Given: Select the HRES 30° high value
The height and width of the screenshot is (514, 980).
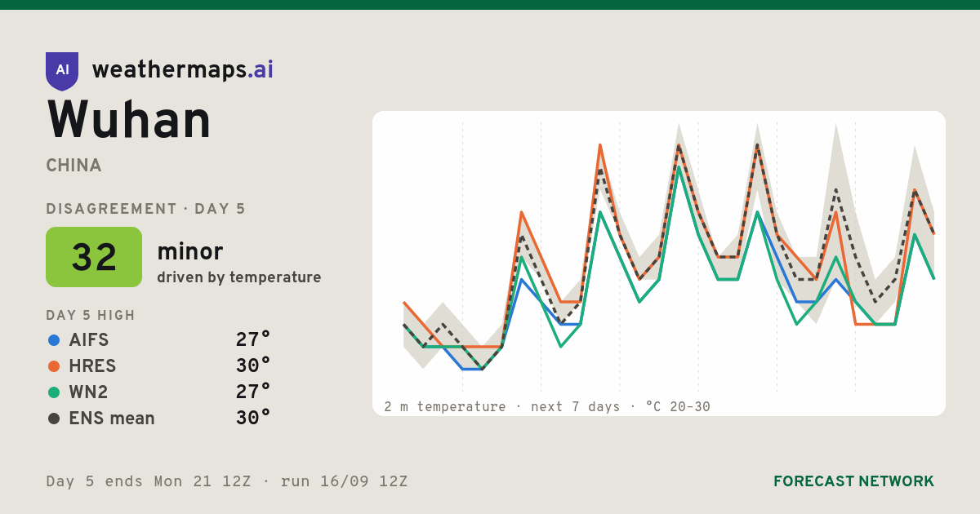Looking at the screenshot, I should 253,366.
